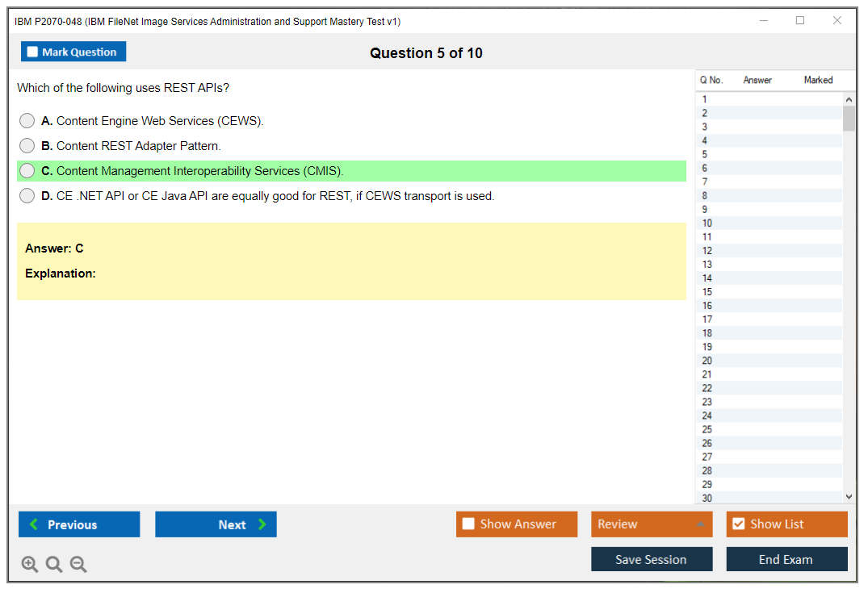868x593 pixels.
Task: Select option B Content REST Adapter Pattern
Action: 27,146
